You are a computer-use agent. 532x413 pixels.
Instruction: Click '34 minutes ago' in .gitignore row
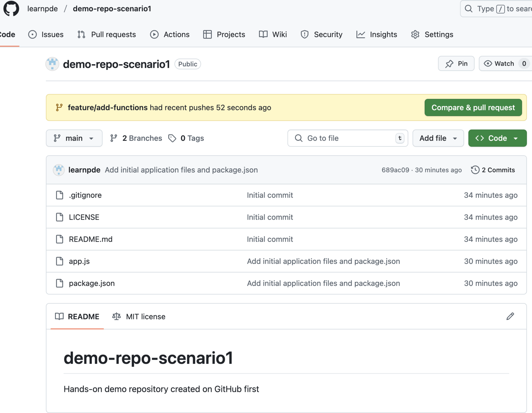[490, 195]
